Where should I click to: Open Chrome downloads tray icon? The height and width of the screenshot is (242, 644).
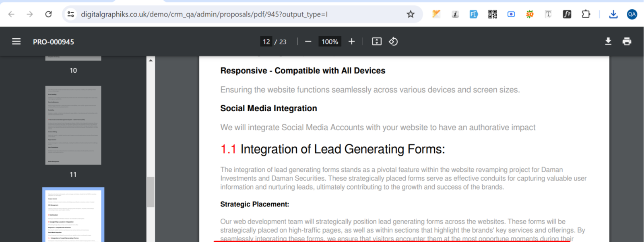pos(613,15)
